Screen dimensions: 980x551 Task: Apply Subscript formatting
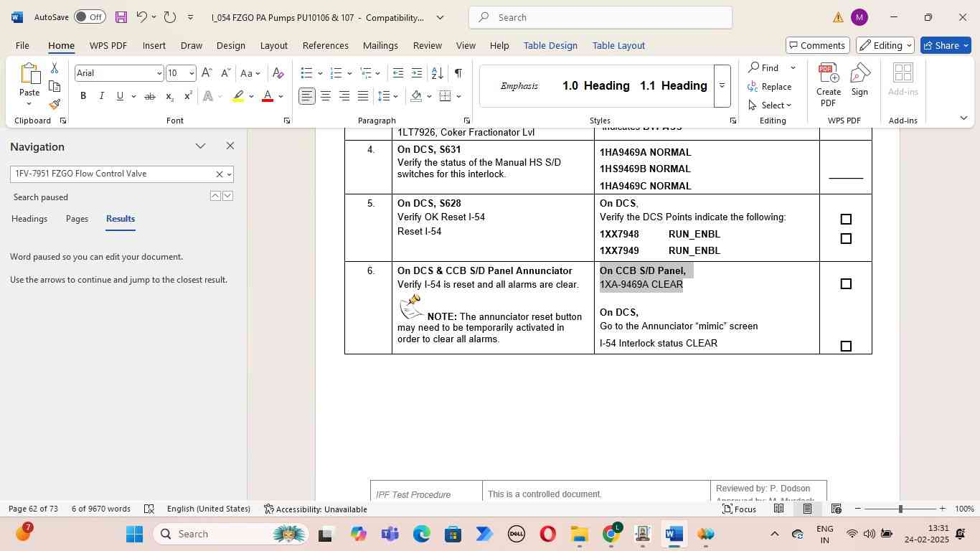click(169, 96)
